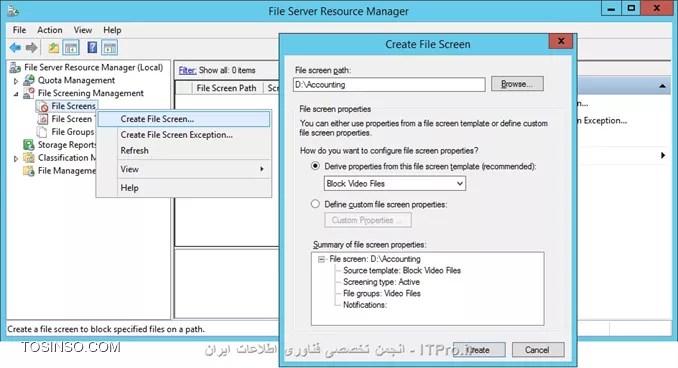Select File Groups label in tree

pyautogui.click(x=73, y=132)
